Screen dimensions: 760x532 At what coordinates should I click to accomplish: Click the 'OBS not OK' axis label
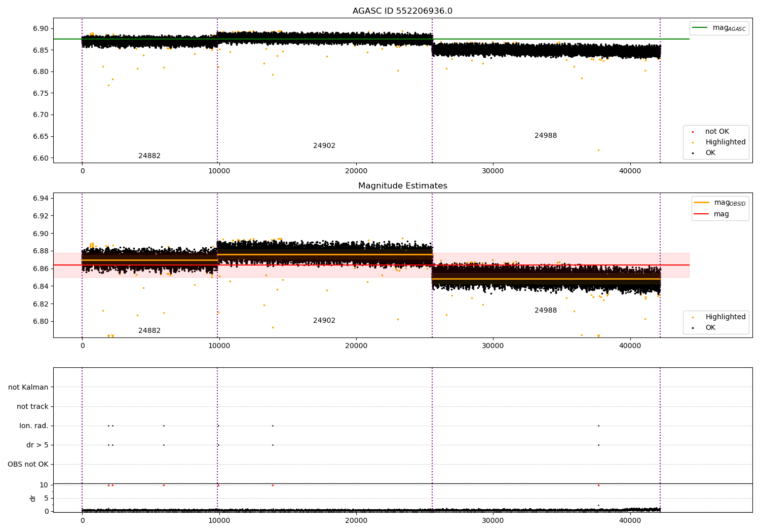pos(28,464)
